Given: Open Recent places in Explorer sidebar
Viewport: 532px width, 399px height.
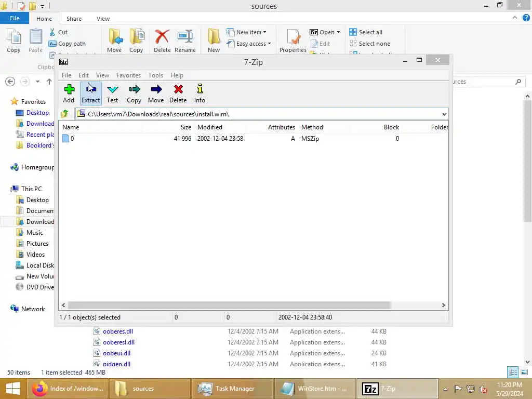Looking at the screenshot, I should [35, 135].
